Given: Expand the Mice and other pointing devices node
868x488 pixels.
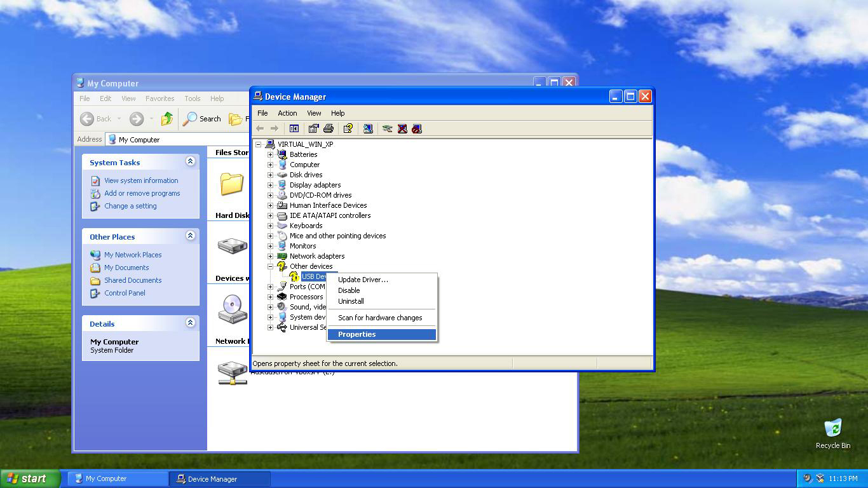Looking at the screenshot, I should 270,236.
